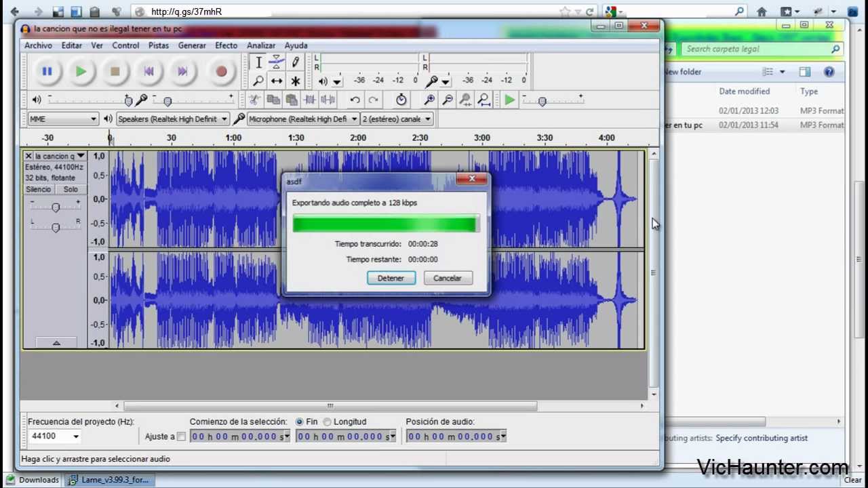Click the Undo arrow icon
The image size is (868, 488).
click(x=355, y=100)
